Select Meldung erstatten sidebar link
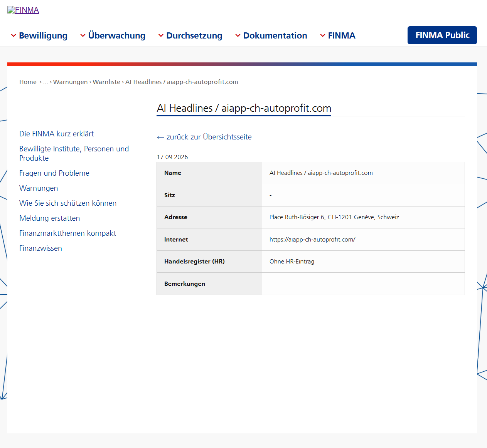 tap(50, 218)
